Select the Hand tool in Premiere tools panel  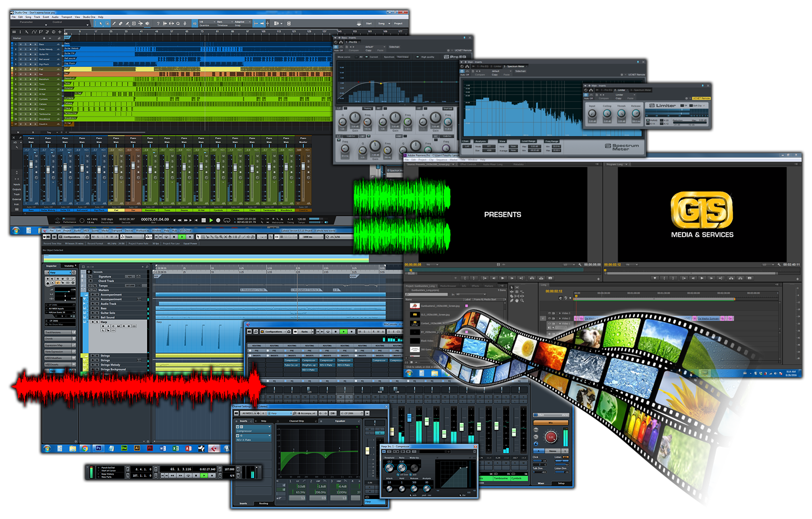517,301
